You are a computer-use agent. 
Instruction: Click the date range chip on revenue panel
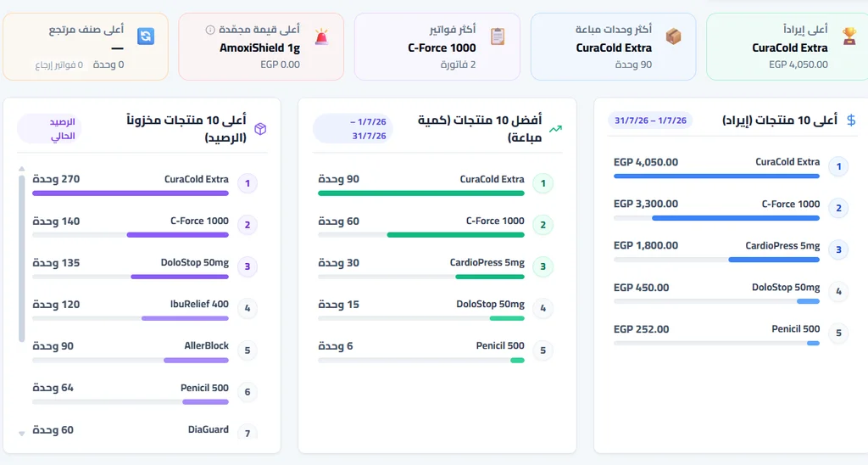coord(650,120)
